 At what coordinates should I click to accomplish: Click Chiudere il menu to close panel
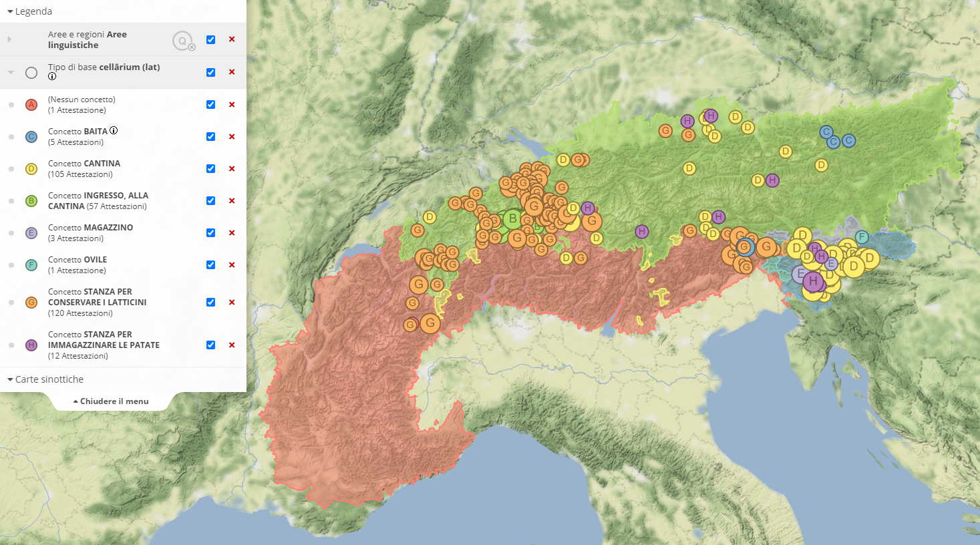tap(111, 401)
